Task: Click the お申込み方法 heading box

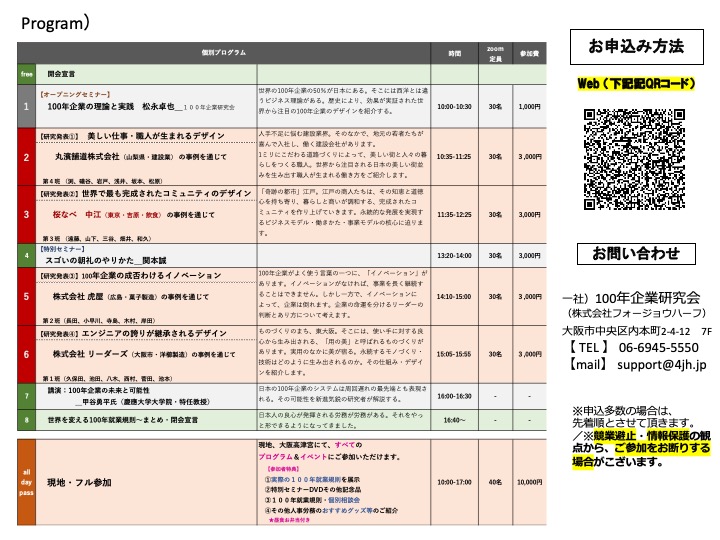Action: (636, 47)
